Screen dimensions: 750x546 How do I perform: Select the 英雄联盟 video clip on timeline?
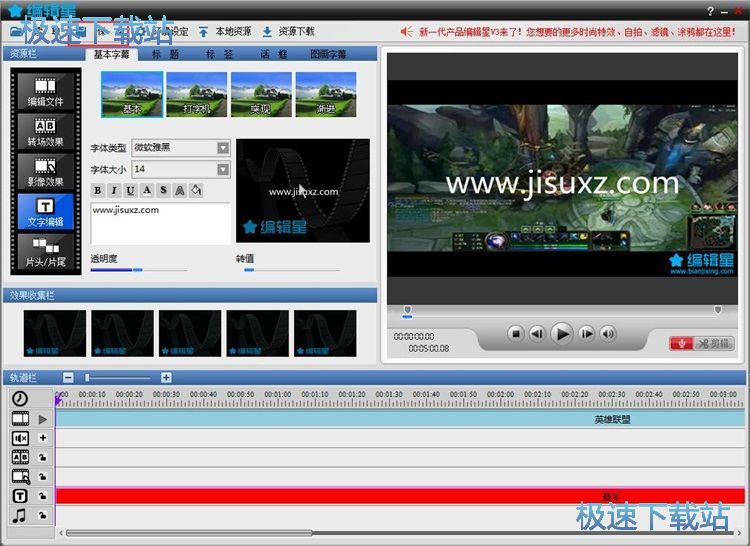400,419
